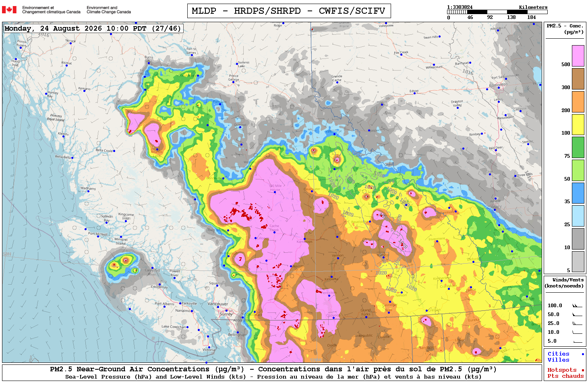Viewport: 588px width, 383px height.
Task: Click the Nanaimo city label on map
Action: pyautogui.click(x=183, y=310)
